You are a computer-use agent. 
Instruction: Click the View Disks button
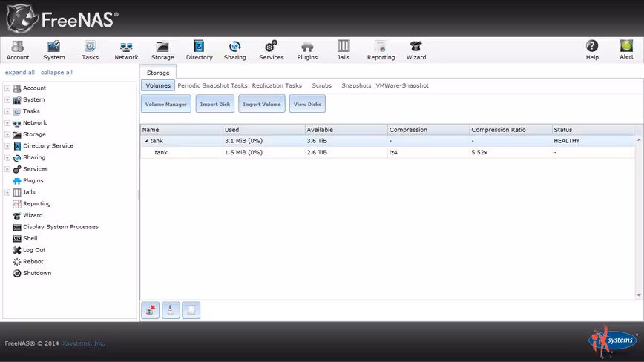click(307, 104)
